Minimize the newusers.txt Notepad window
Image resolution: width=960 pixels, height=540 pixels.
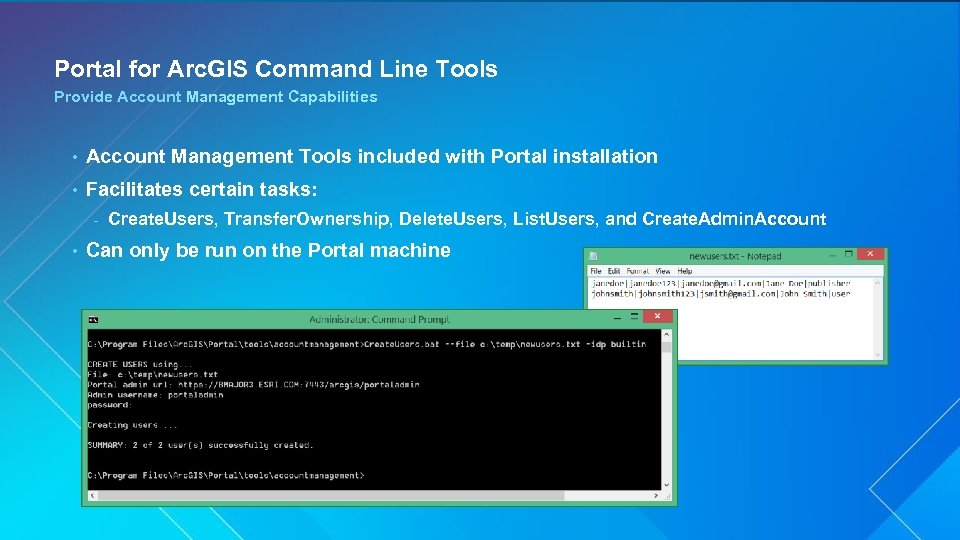click(x=832, y=254)
